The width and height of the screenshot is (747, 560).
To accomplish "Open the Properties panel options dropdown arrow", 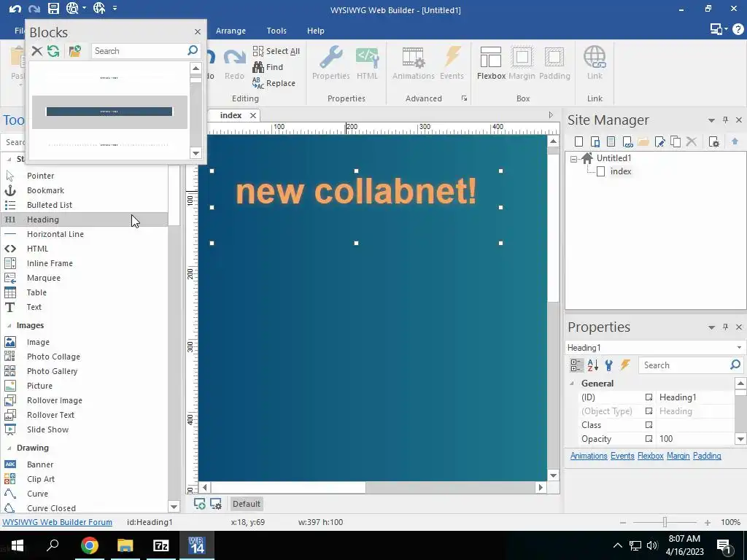I will click(x=711, y=327).
